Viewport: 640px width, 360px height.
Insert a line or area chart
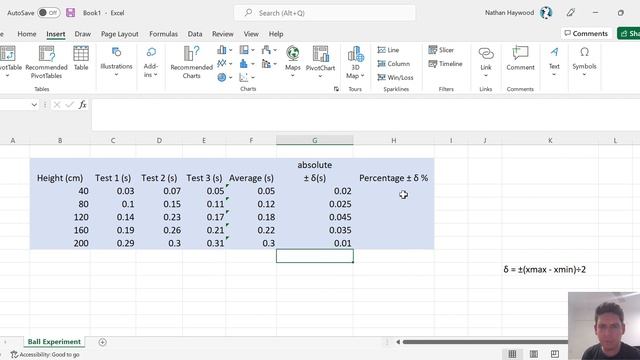(222, 63)
